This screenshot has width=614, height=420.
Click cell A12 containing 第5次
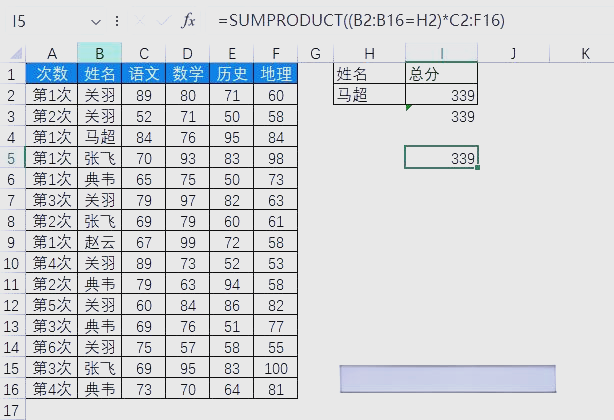pyautogui.click(x=52, y=305)
